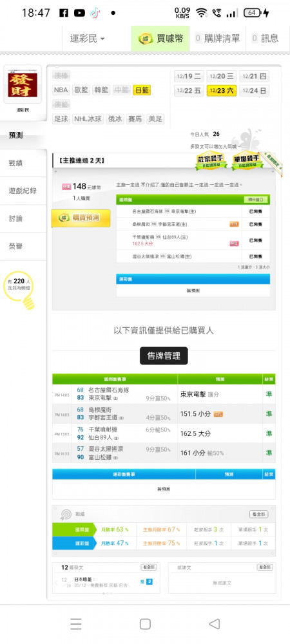Tap 名古屋鑽石海豚 team name in results

click(x=110, y=390)
